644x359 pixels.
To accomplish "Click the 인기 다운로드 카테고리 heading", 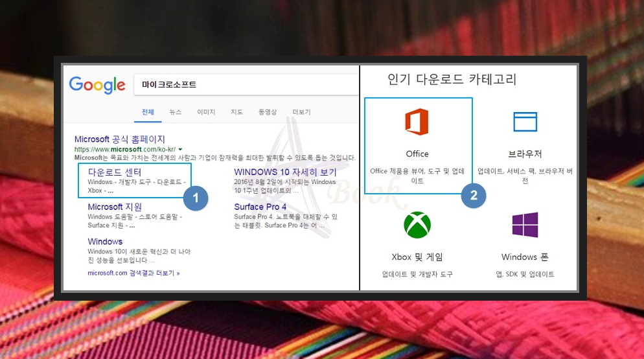I will [x=452, y=79].
